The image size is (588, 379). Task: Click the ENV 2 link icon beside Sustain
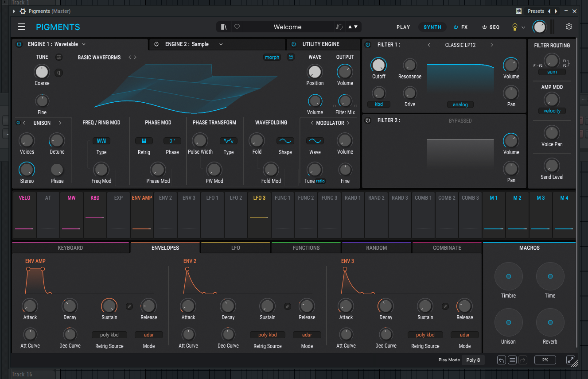288,306
